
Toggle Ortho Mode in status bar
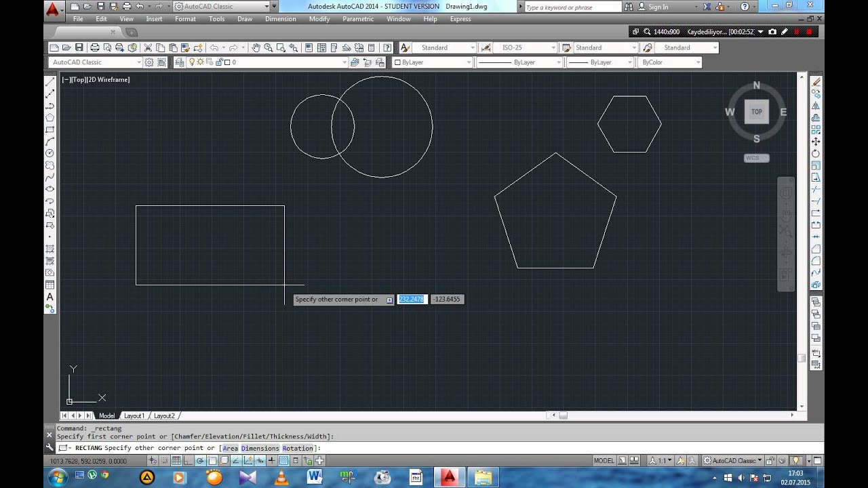[189, 461]
